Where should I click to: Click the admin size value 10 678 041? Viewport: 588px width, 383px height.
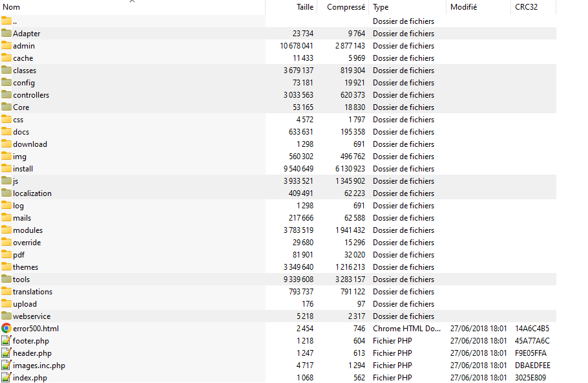296,46
